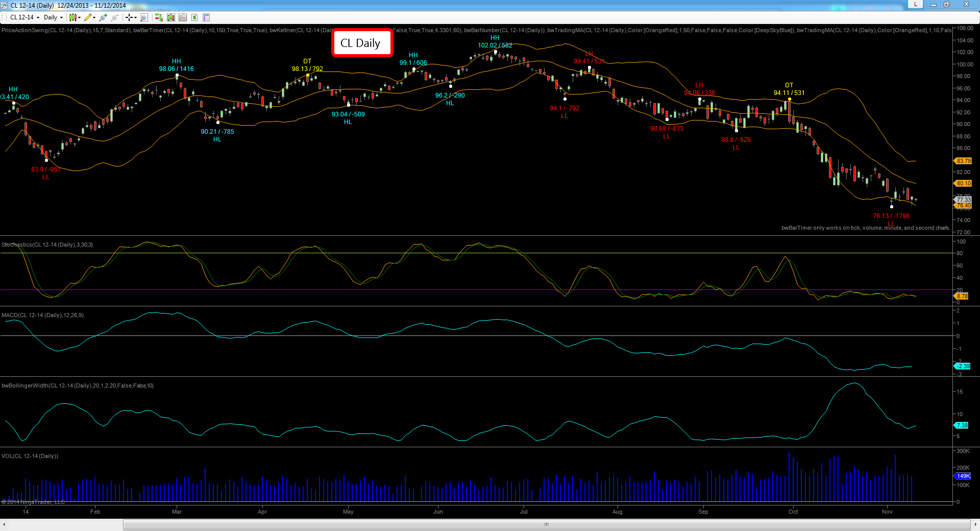Click the volume 149K value marker
This screenshot has width=980, height=531.
click(x=963, y=476)
